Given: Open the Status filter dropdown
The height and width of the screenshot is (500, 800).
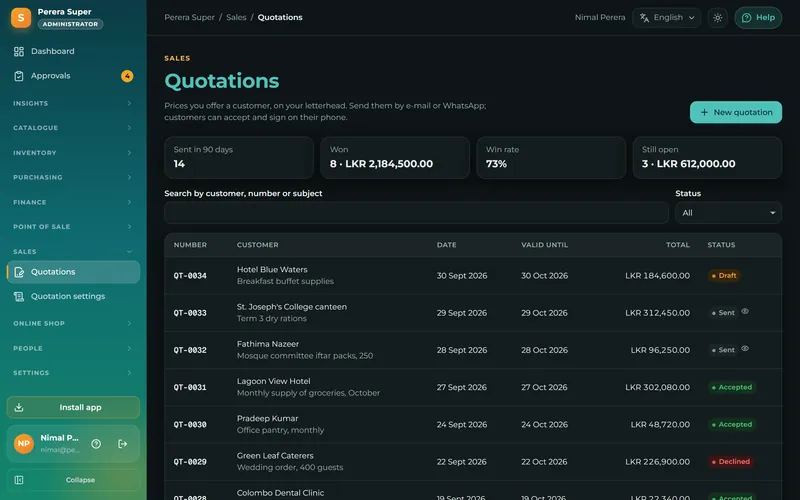Looking at the screenshot, I should [728, 213].
